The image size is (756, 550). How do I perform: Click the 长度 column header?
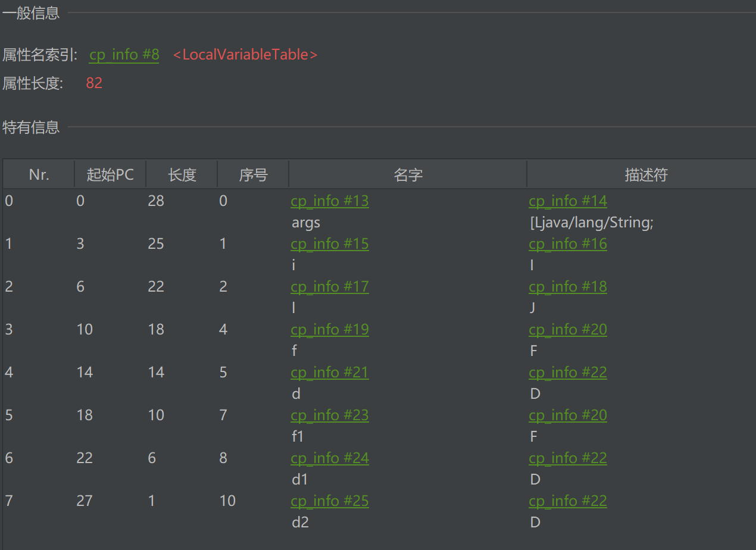pos(182,174)
